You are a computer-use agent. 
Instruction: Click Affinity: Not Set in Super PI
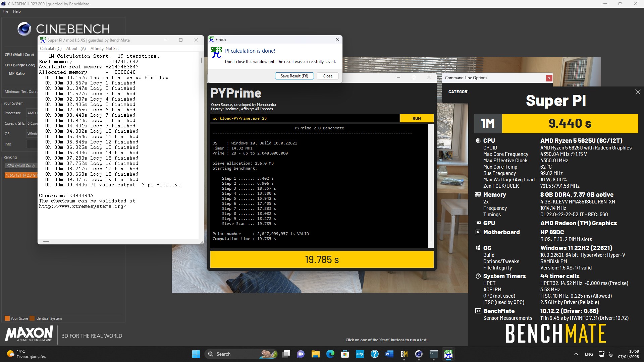[105, 49]
